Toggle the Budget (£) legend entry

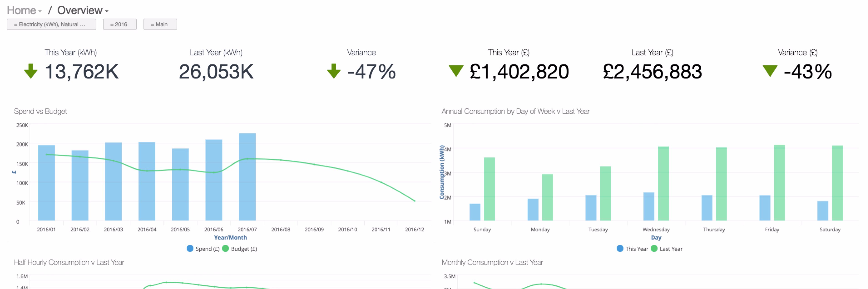(x=240, y=249)
